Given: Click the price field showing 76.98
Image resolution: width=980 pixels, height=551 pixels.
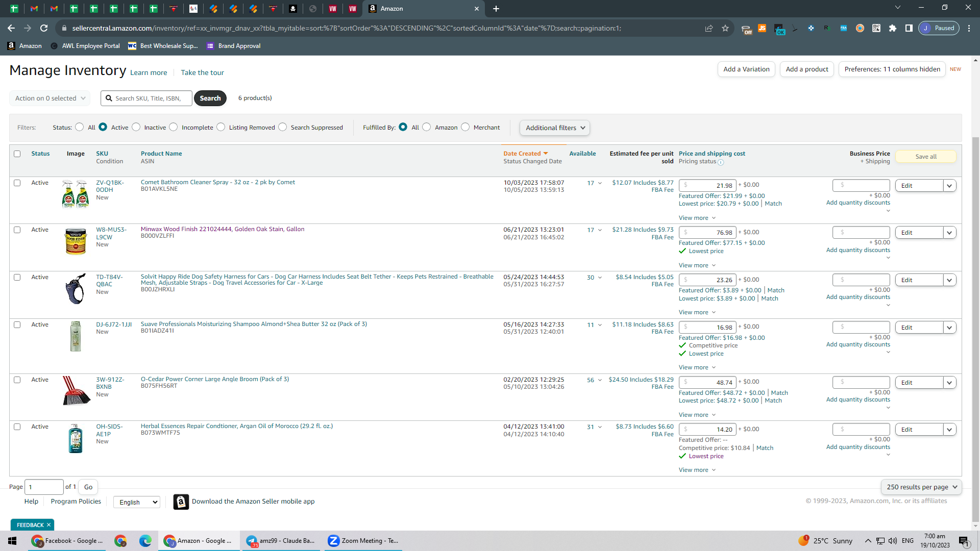Looking at the screenshot, I should 707,233.
